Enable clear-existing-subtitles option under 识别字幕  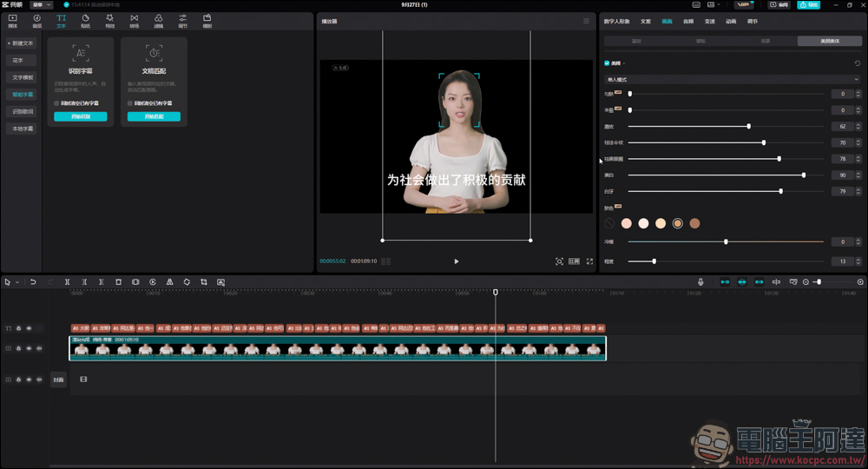coord(57,103)
